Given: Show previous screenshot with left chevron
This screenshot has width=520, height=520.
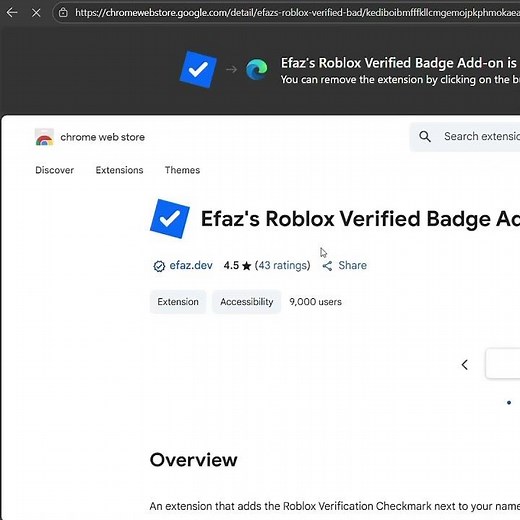Looking at the screenshot, I should pos(464,365).
